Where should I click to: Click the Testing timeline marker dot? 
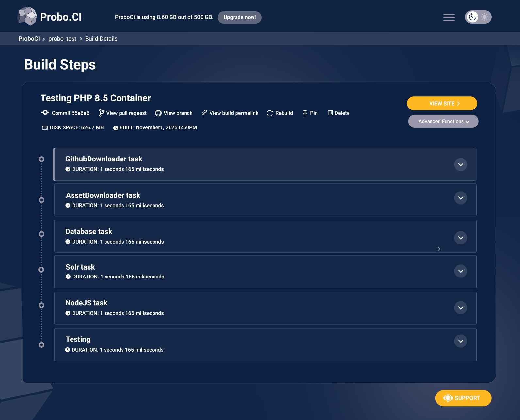pos(41,345)
